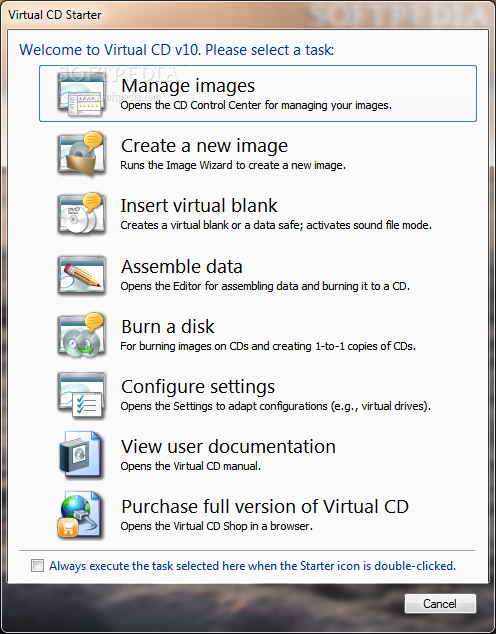This screenshot has height=634, width=496.
Task: Click the Insert virtual blank DVD icon
Action: click(x=81, y=214)
